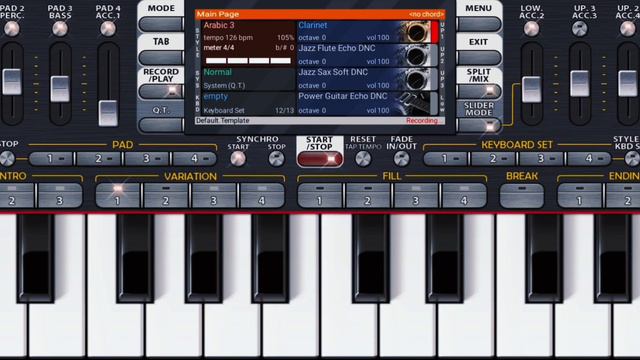Toggle the SLIDER MODE button

(478, 125)
